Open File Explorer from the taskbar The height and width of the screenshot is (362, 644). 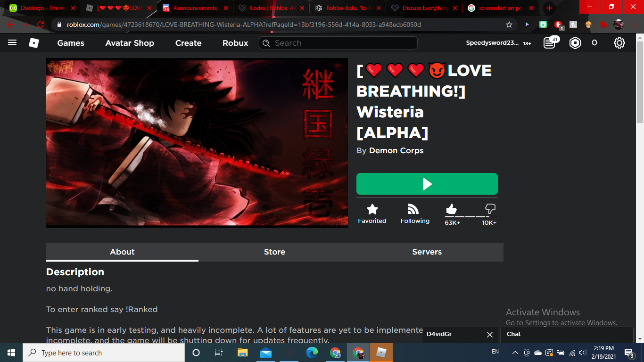point(242,353)
